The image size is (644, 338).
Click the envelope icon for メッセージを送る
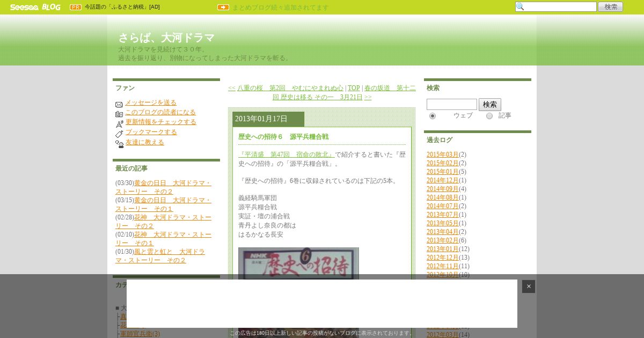tap(119, 104)
